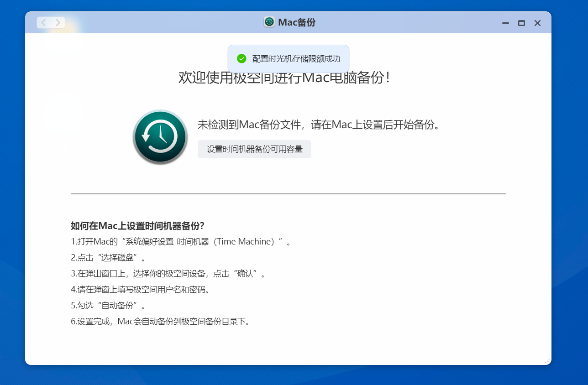Click the large Time Machine clock icon

coord(160,136)
